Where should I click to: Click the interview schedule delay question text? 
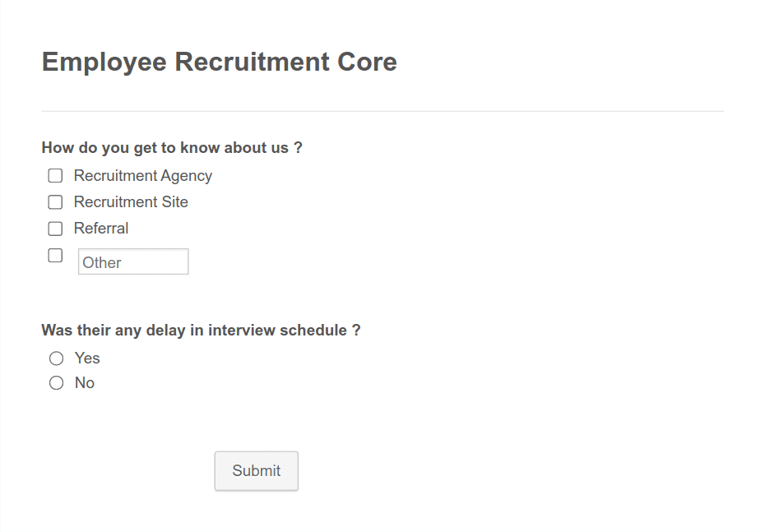[x=201, y=330]
